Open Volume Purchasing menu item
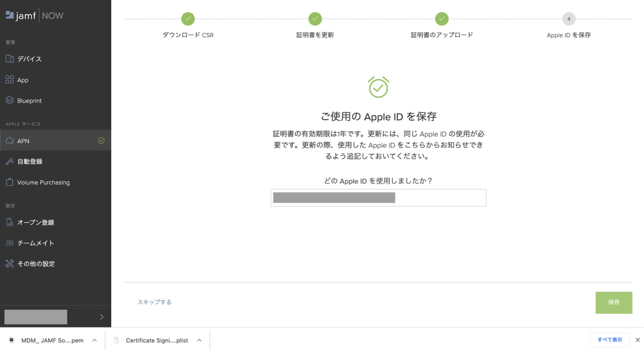The width and height of the screenshot is (644, 350). [55, 182]
